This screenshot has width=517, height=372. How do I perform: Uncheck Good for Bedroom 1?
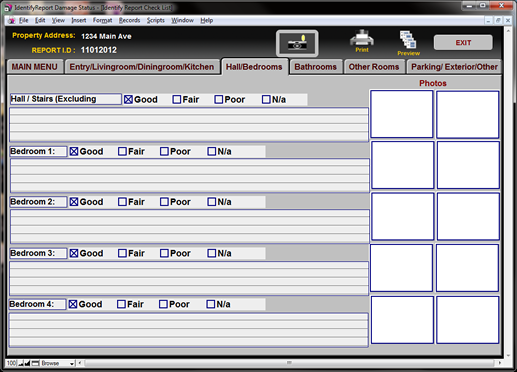pos(74,151)
